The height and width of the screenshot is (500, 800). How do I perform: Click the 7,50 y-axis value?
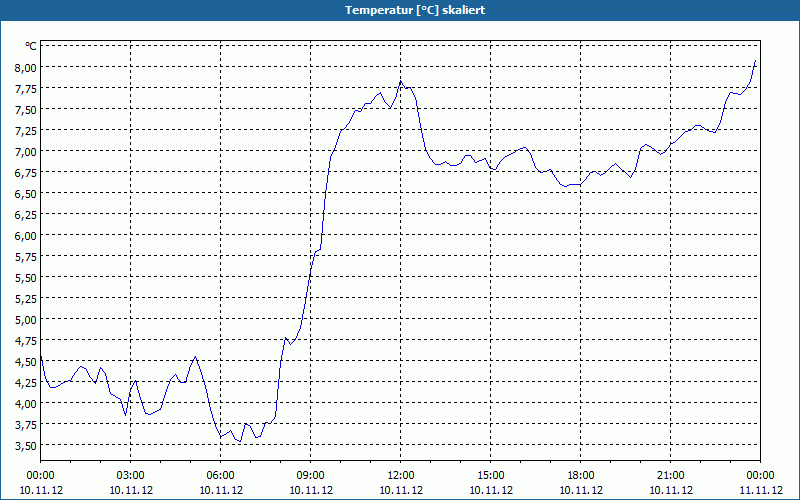click(26, 110)
